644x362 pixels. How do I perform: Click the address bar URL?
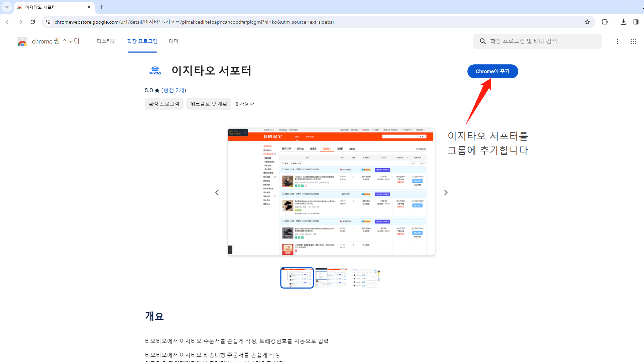194,22
